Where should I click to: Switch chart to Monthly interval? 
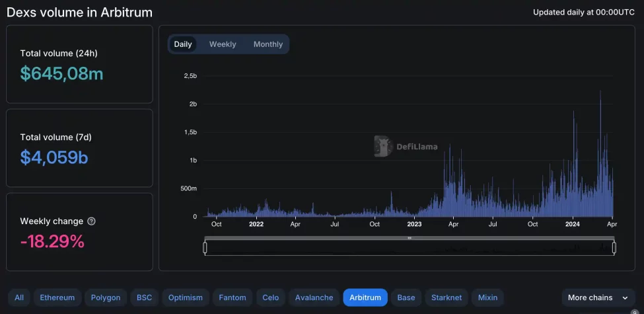coord(268,44)
